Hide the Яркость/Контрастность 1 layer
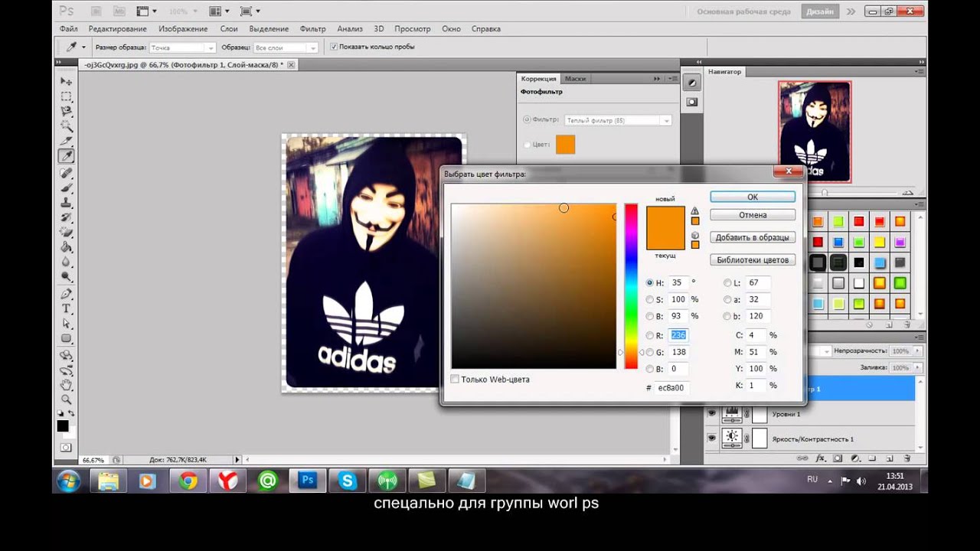Image resolution: width=980 pixels, height=551 pixels. pos(712,438)
